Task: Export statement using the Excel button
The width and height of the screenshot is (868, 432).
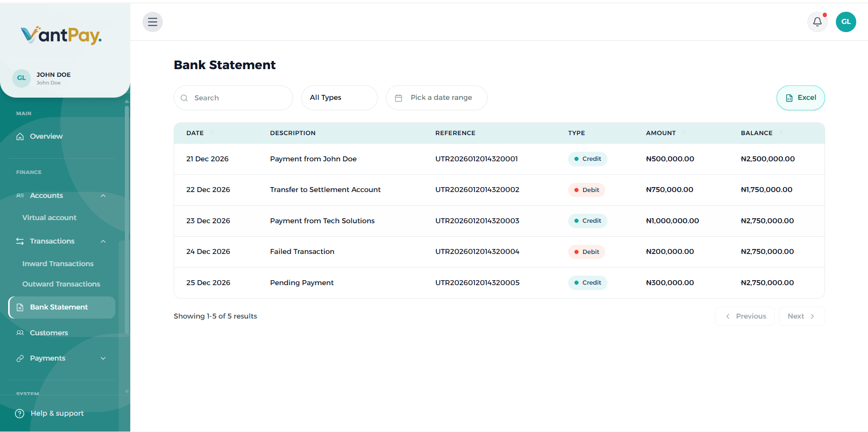Action: (x=800, y=98)
